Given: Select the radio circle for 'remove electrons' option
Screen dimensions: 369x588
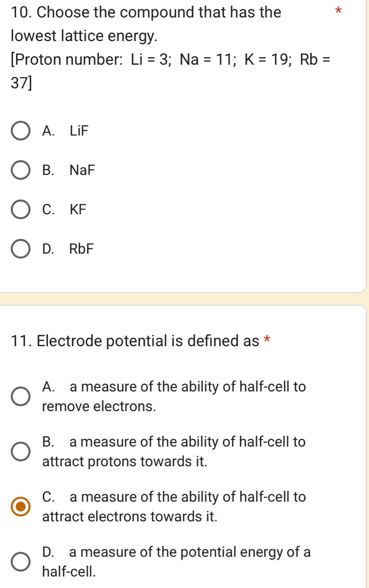Looking at the screenshot, I should (x=20, y=397).
